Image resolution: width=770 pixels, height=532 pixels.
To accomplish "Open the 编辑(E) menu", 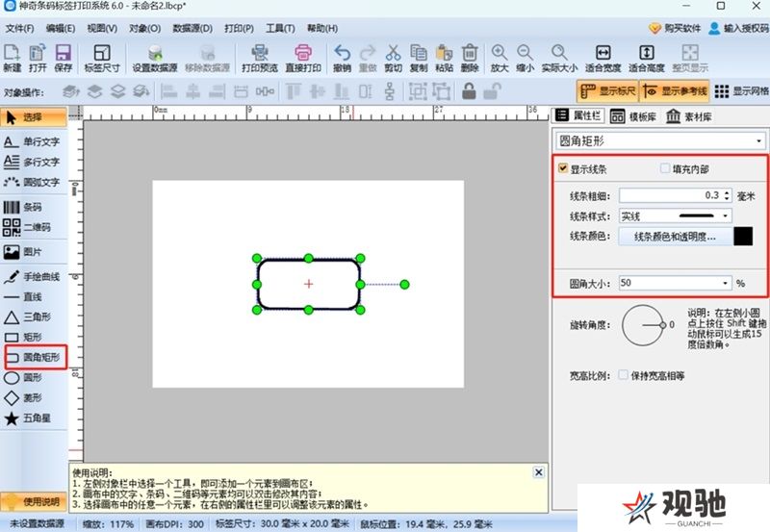I will (x=61, y=29).
